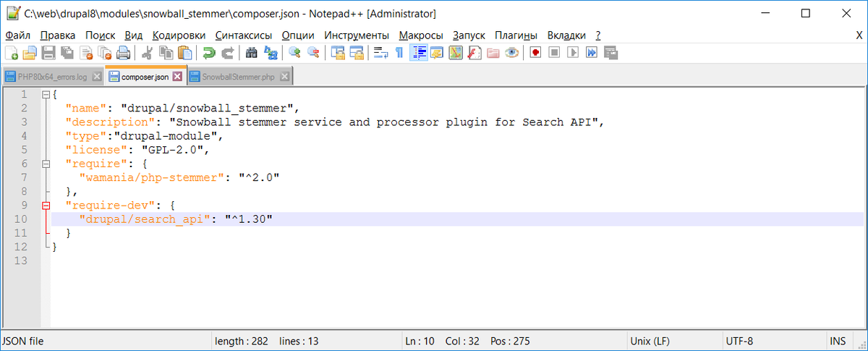Run macro multiple times icon
This screenshot has height=351, width=868.
pyautogui.click(x=592, y=52)
